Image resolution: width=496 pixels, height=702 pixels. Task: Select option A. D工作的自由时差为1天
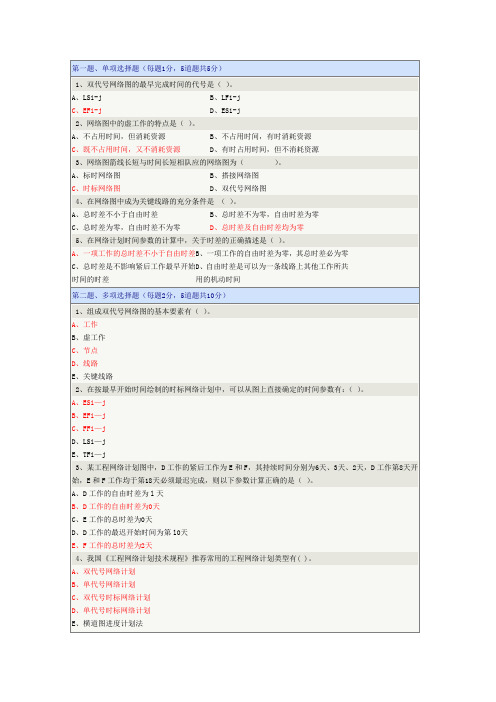pyautogui.click(x=118, y=493)
